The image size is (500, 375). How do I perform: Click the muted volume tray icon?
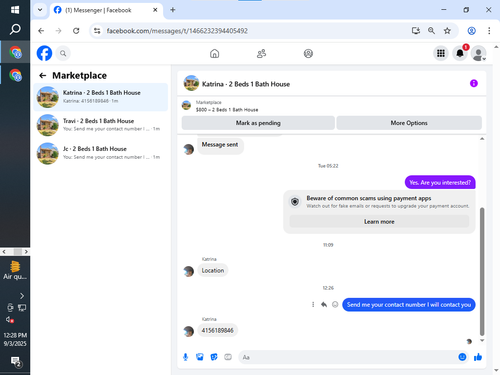(x=10, y=320)
